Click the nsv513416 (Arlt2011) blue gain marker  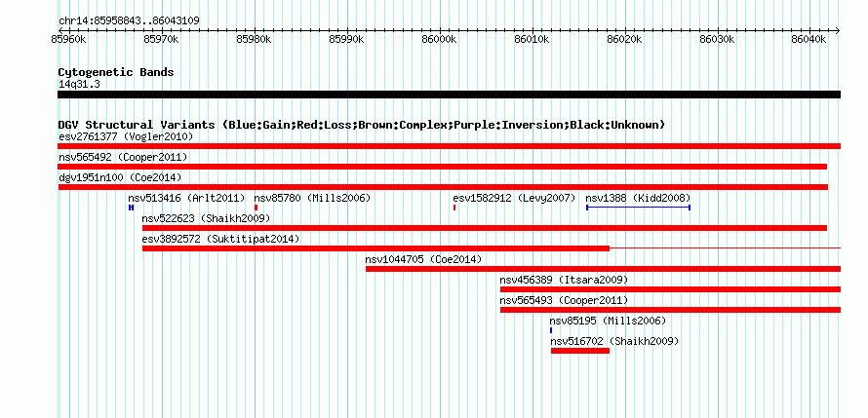pyautogui.click(x=132, y=208)
